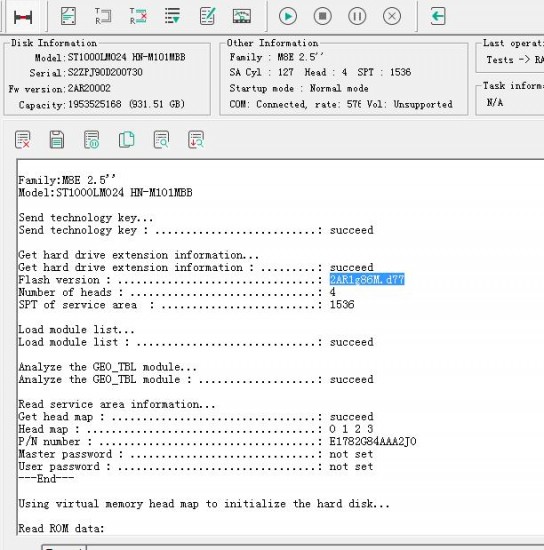Click COM Connected rate status text
This screenshot has height=550, width=544.
(295, 104)
